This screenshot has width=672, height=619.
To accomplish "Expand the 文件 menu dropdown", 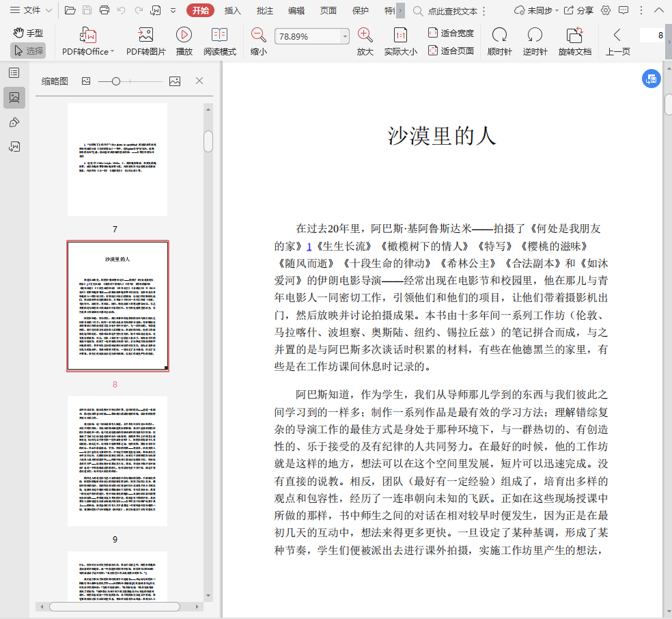I will click(x=31, y=10).
